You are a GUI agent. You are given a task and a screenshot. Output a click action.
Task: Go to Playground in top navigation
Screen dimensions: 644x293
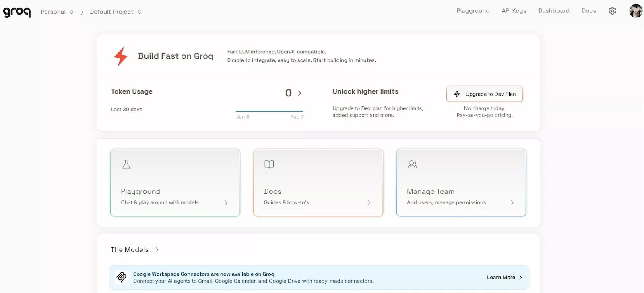point(473,11)
